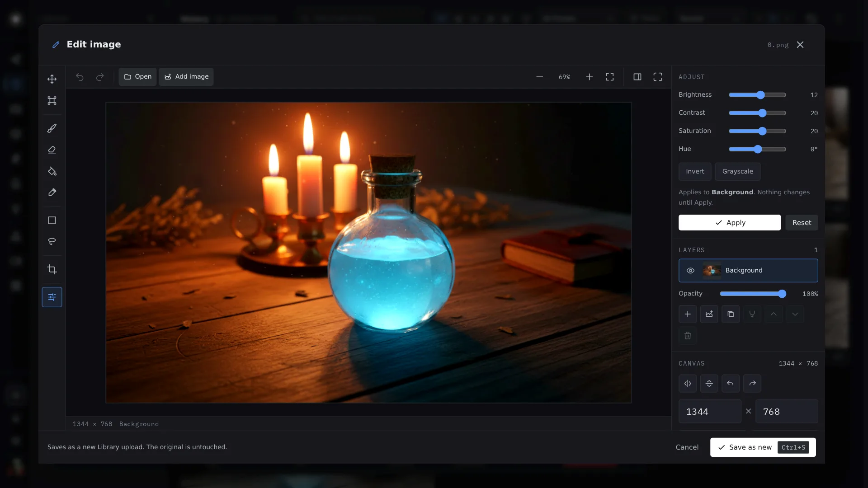
Task: Duplicate the selected layer
Action: pos(731,314)
